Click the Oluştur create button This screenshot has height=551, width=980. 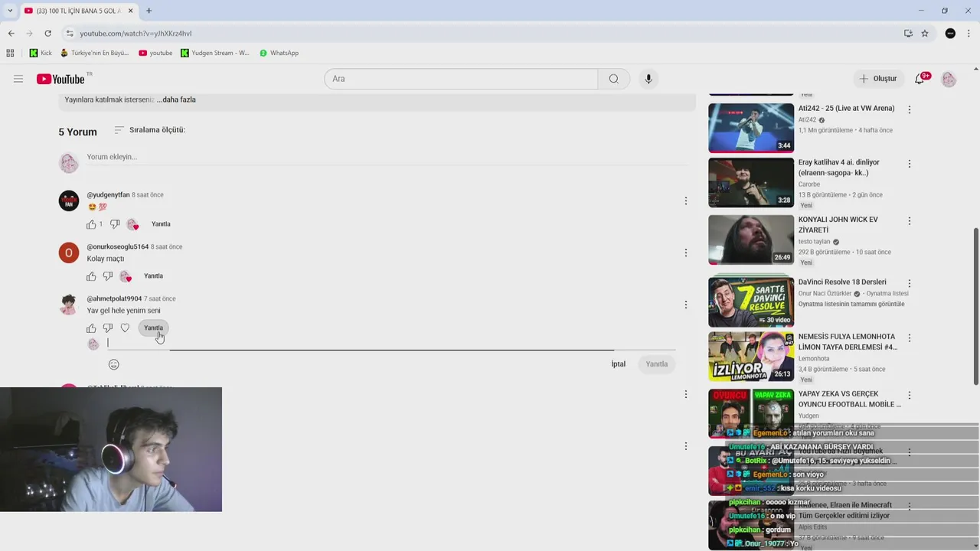point(877,79)
